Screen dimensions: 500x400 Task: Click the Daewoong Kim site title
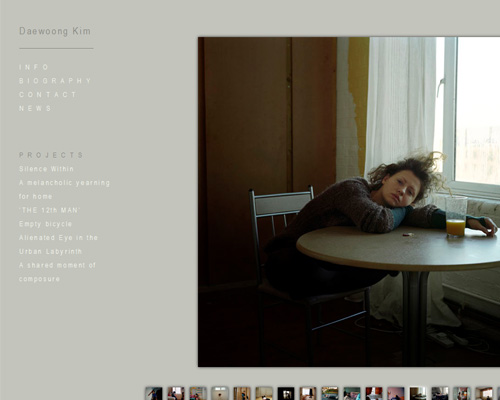tap(55, 31)
